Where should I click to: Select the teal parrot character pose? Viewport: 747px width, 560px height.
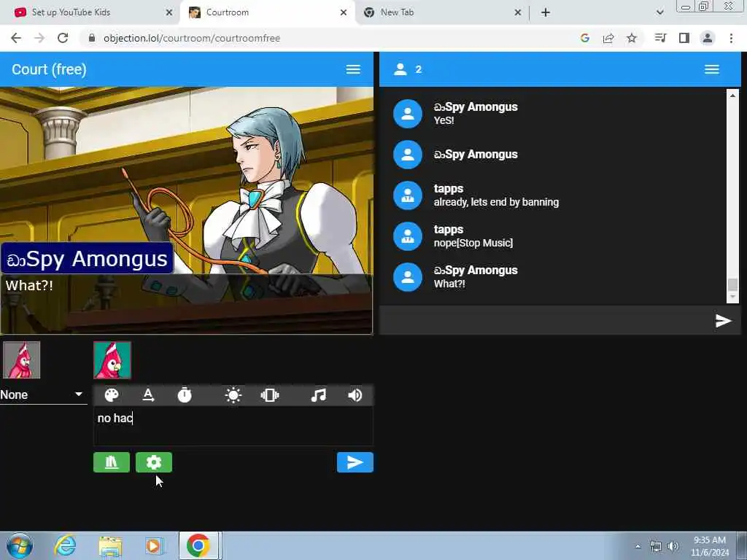[x=112, y=360]
